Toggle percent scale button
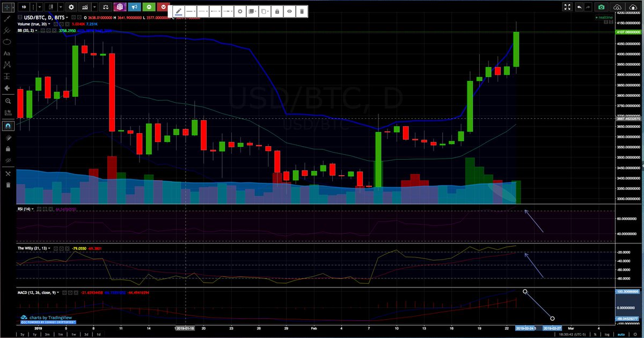Image resolution: width=644 pixels, height=338 pixels. pyautogui.click(x=595, y=334)
